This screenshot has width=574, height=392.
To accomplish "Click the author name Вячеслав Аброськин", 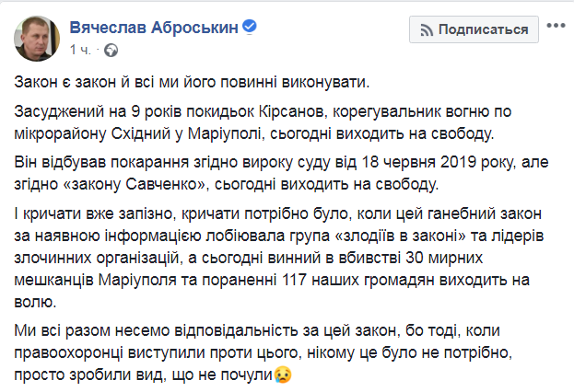I will coord(149,27).
